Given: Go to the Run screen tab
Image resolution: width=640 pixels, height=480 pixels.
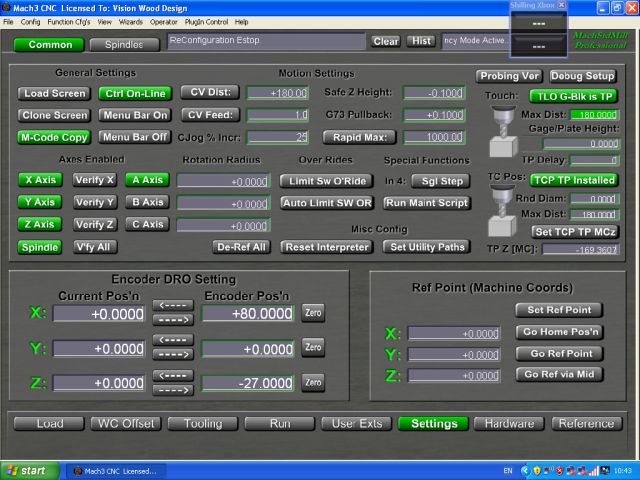Looking at the screenshot, I should 280,424.
